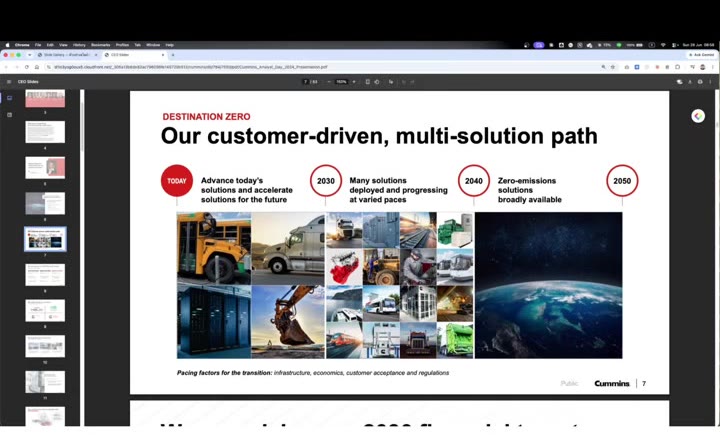Image resolution: width=720 pixels, height=444 pixels.
Task: Click the red extension icon in toolbar
Action: [657, 67]
